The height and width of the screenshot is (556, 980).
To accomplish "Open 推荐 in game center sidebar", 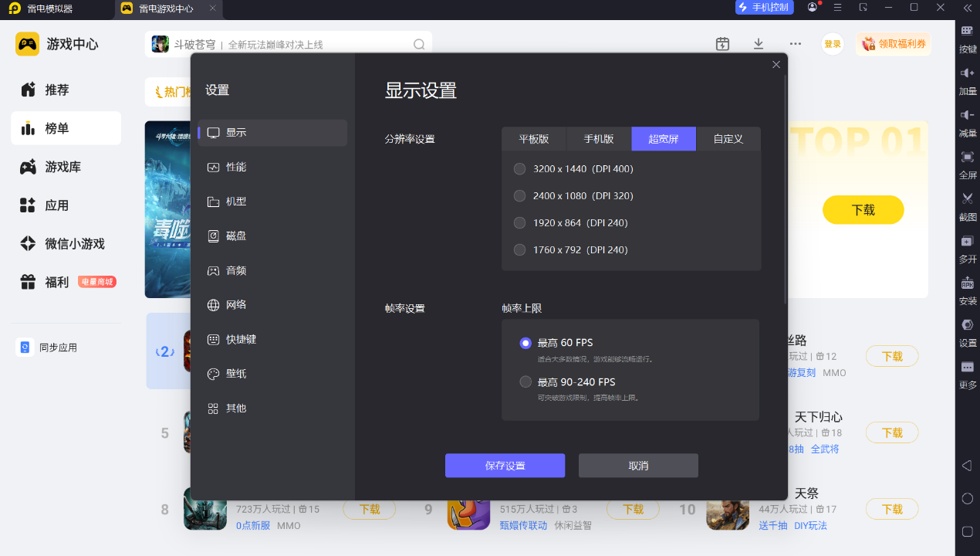I will pos(66,90).
